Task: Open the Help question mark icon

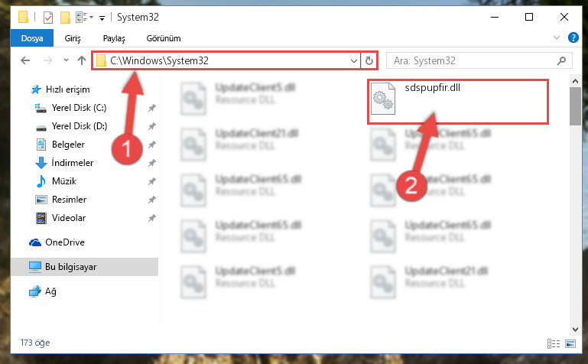Action: tap(573, 37)
